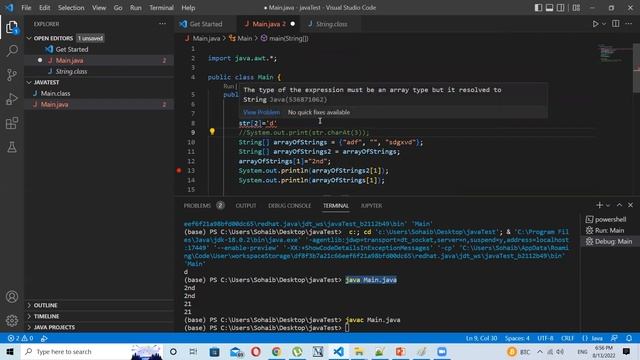Click the Windows taskbar search box
Image resolution: width=640 pixels, height=360 pixels.
pos(91,351)
